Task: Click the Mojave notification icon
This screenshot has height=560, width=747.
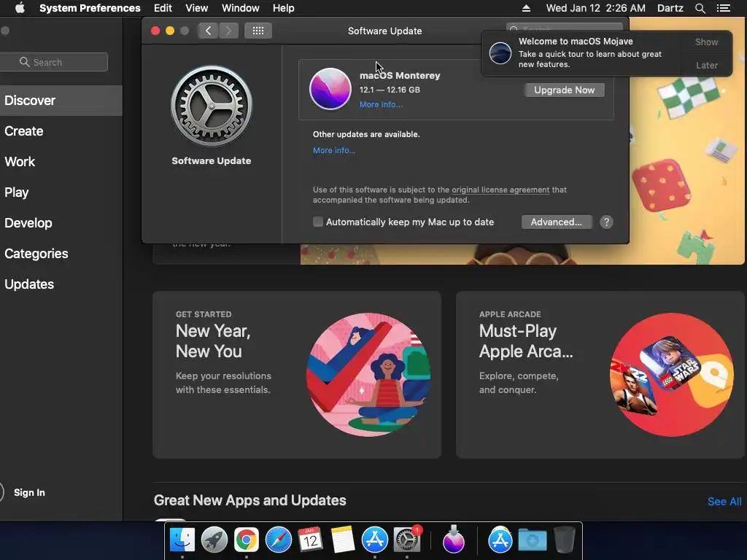Action: 500,52
